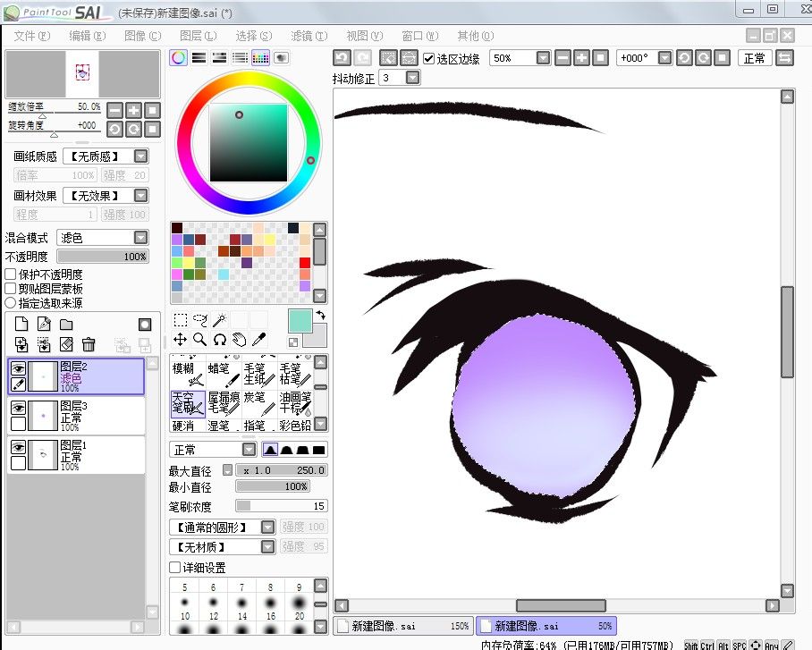This screenshot has width=812, height=650.
Task: Create a new normal layer
Action: click(21, 325)
